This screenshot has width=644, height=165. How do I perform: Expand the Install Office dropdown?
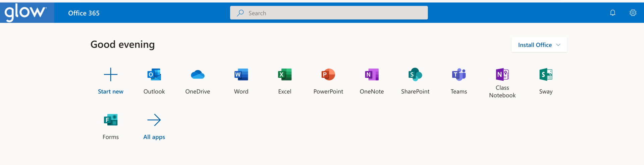(x=539, y=45)
